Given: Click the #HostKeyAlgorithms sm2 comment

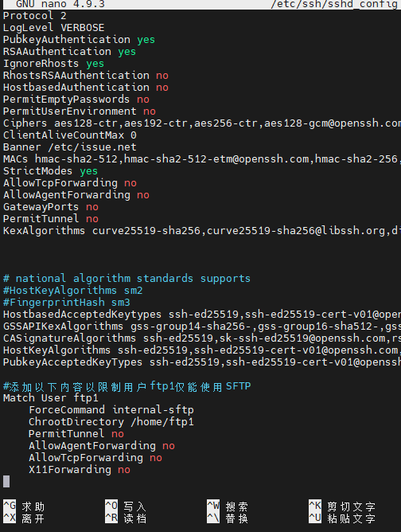Looking at the screenshot, I should point(73,291).
